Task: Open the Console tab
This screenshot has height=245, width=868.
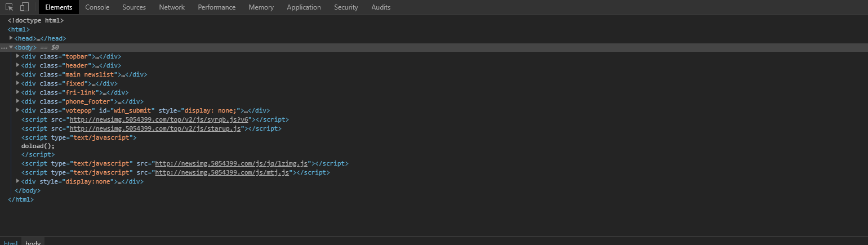Action: pos(97,7)
